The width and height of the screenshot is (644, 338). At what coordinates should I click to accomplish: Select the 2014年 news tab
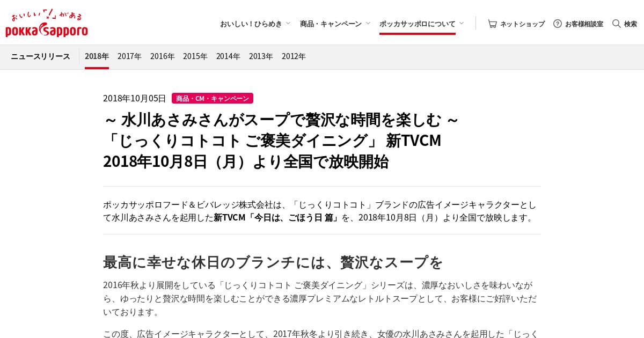228,56
